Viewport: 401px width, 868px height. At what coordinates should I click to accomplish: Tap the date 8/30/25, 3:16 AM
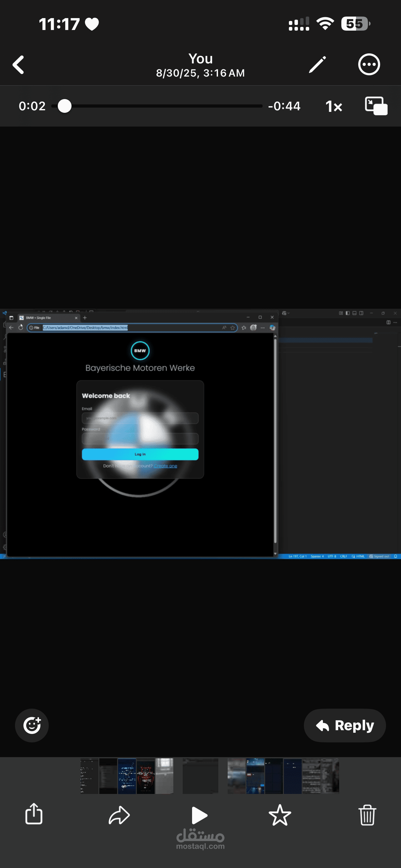[200, 73]
